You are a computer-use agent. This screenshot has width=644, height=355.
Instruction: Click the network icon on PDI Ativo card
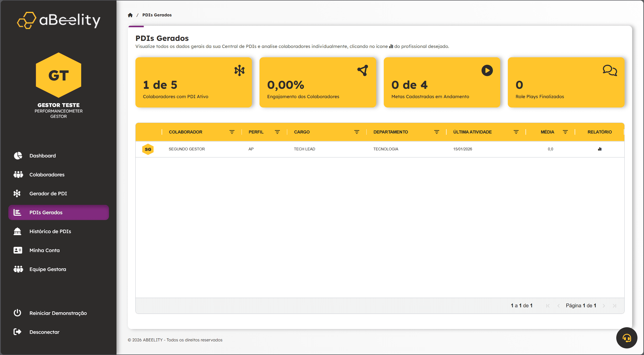tap(239, 70)
